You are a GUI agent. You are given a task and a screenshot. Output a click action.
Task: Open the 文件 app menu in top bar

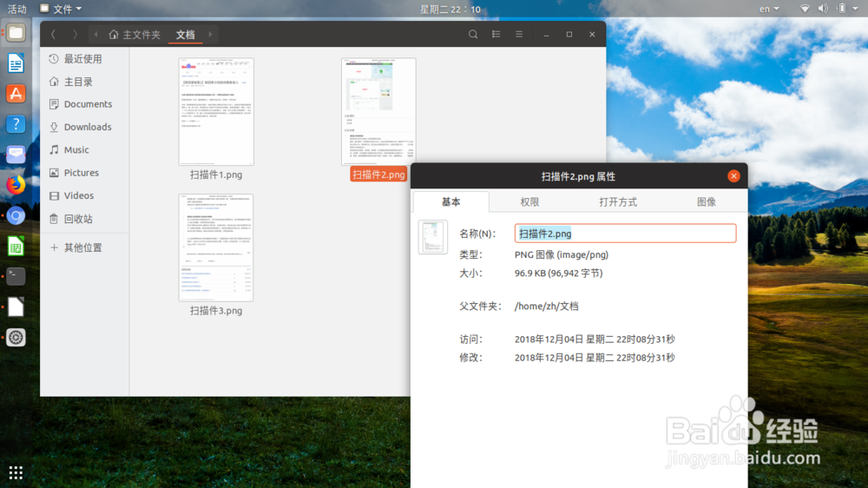coord(61,9)
